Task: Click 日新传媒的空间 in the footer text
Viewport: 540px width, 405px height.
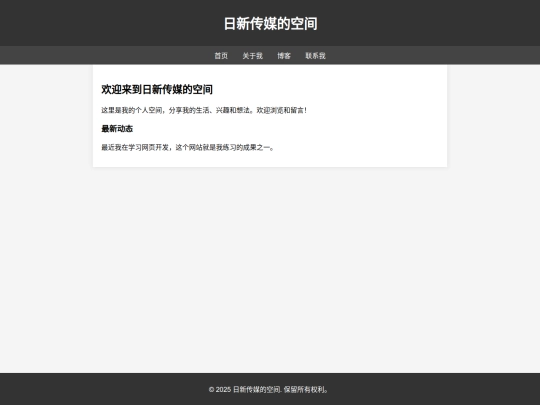Action: [257, 390]
